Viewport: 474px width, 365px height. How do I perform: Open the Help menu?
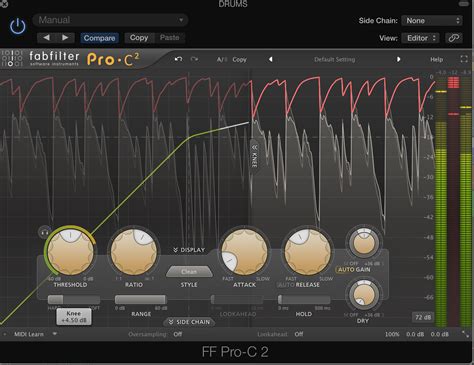pos(436,60)
